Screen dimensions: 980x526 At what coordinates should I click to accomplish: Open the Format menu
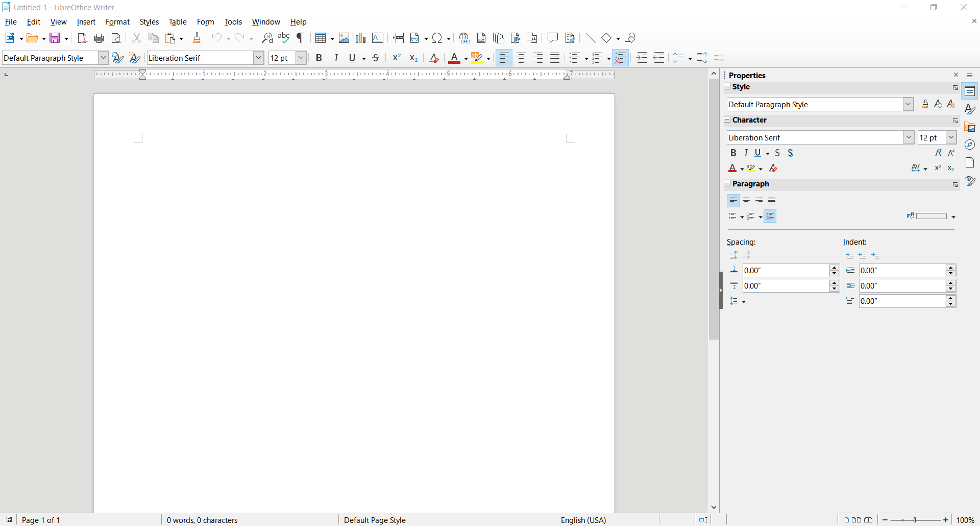tap(117, 22)
